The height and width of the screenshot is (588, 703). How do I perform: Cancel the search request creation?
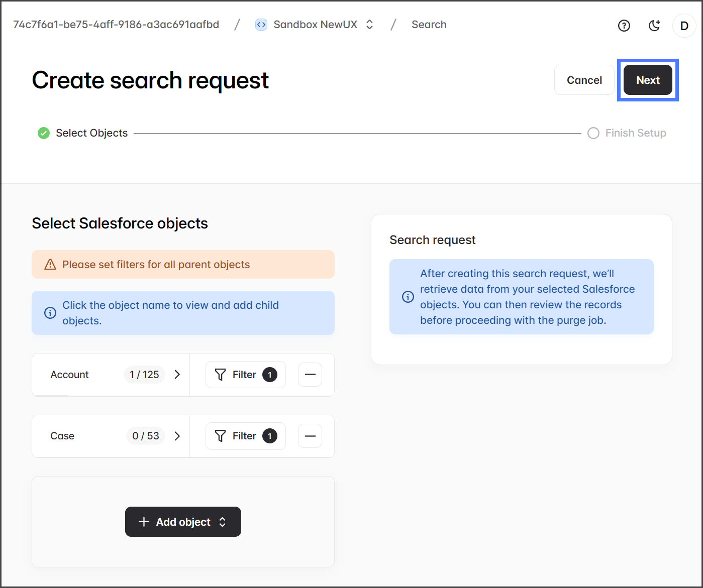point(584,80)
